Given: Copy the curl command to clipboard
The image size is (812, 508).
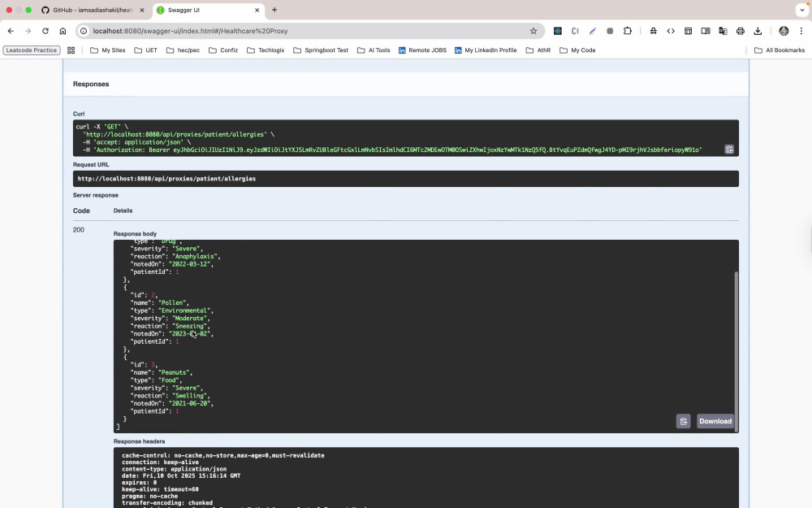Looking at the screenshot, I should 729,150.
